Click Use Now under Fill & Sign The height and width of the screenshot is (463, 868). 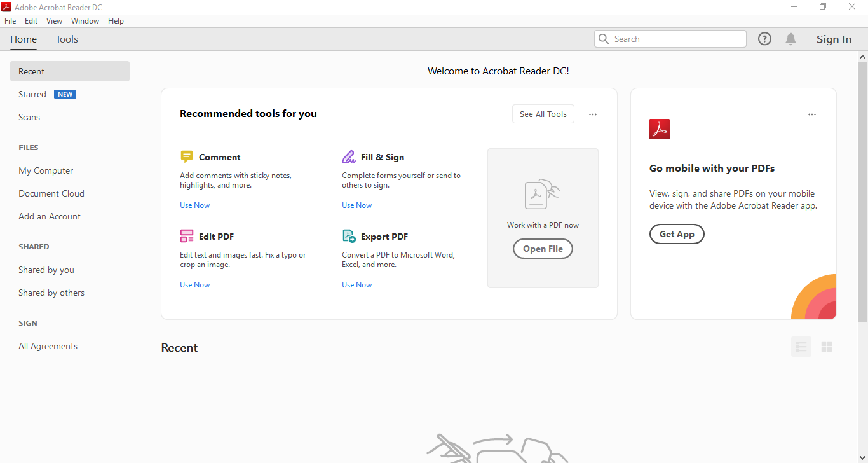(356, 205)
